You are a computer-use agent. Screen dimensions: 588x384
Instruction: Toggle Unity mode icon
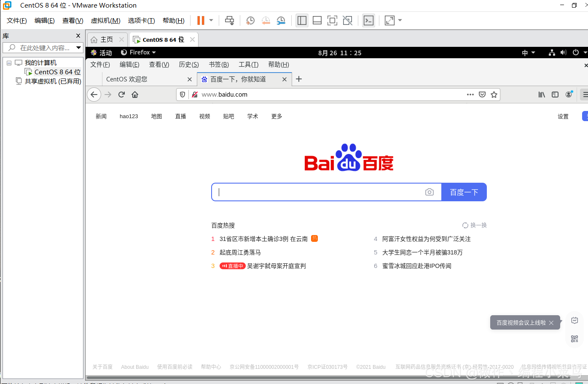(x=347, y=20)
